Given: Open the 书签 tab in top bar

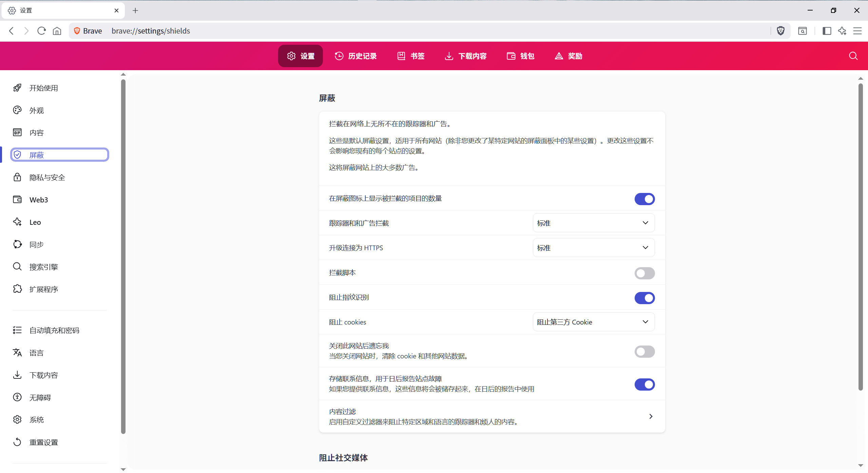Looking at the screenshot, I should [411, 56].
